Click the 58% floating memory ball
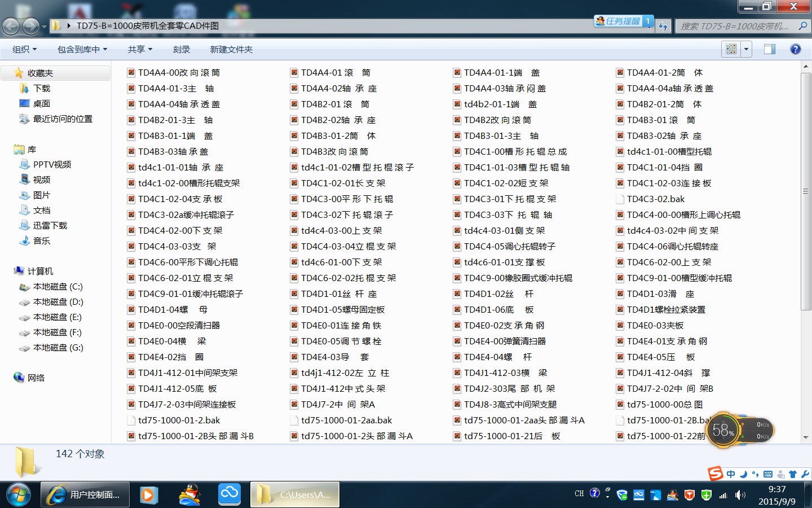 pos(723,430)
